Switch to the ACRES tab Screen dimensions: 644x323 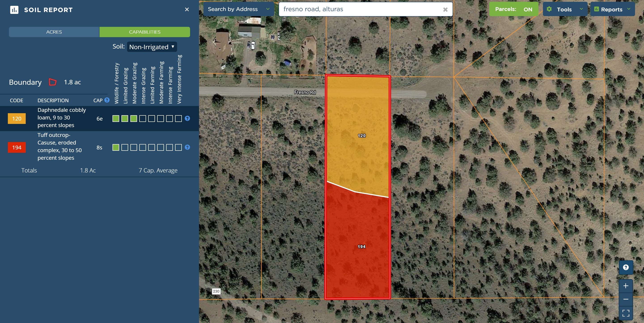54,32
